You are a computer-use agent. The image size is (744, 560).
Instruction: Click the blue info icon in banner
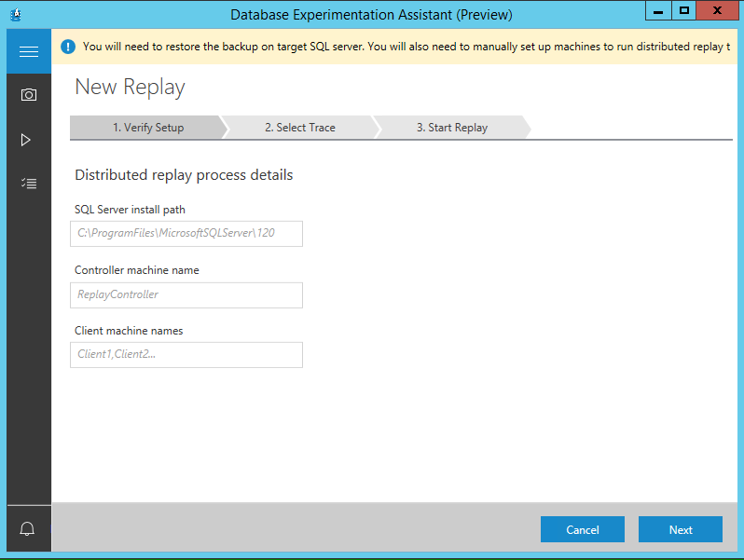coord(68,47)
